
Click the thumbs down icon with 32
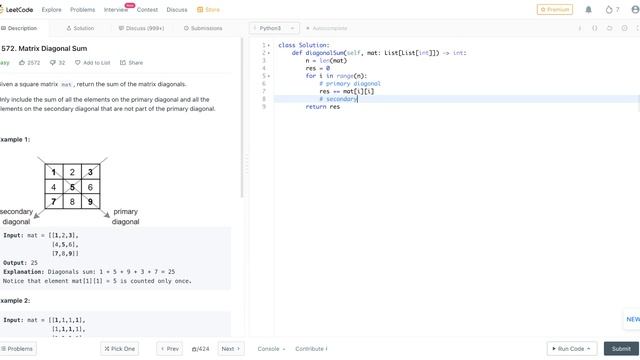52,62
